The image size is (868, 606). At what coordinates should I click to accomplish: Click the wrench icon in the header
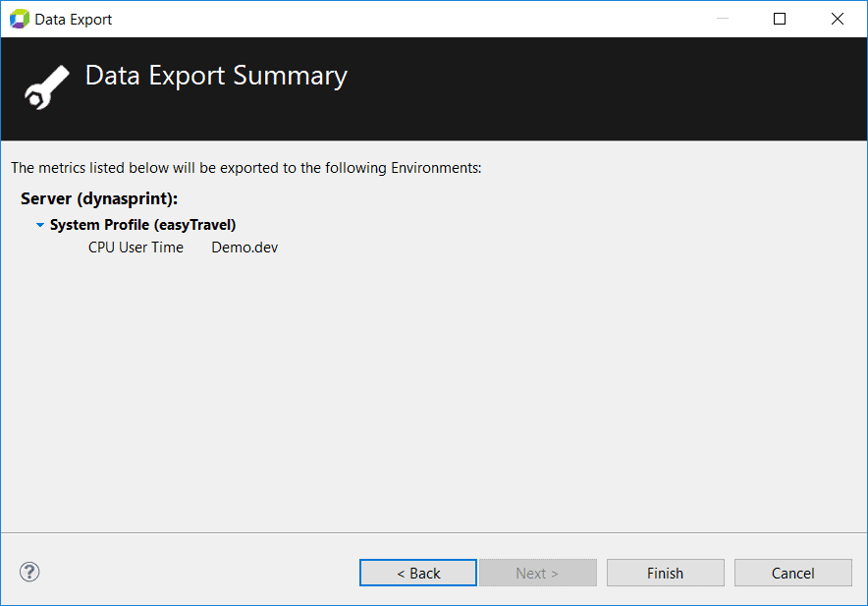click(x=47, y=87)
